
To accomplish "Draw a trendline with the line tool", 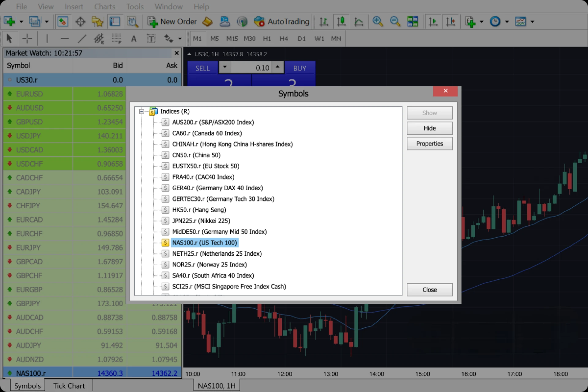I will pos(82,39).
